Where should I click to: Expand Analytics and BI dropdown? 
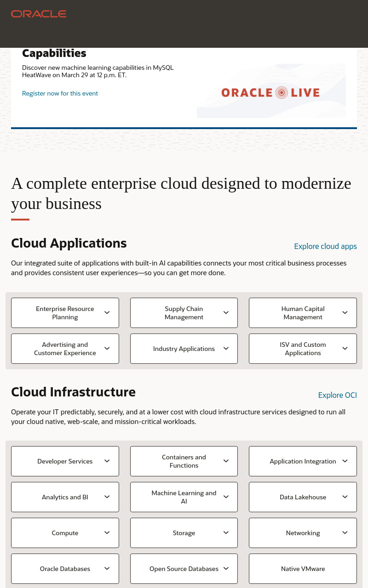tap(65, 497)
